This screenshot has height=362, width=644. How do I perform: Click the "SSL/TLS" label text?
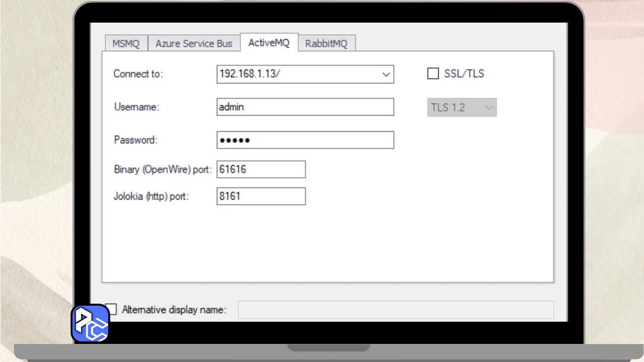[x=464, y=74]
